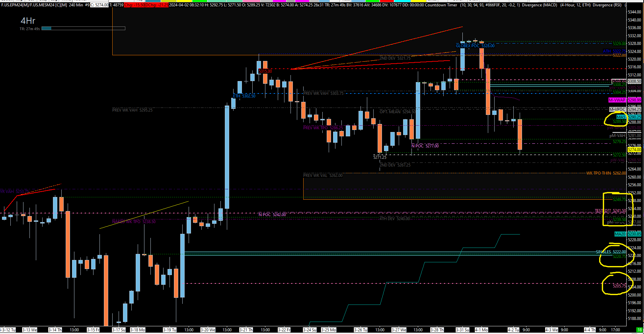Click the red 5315.00 price label

[265, 71]
